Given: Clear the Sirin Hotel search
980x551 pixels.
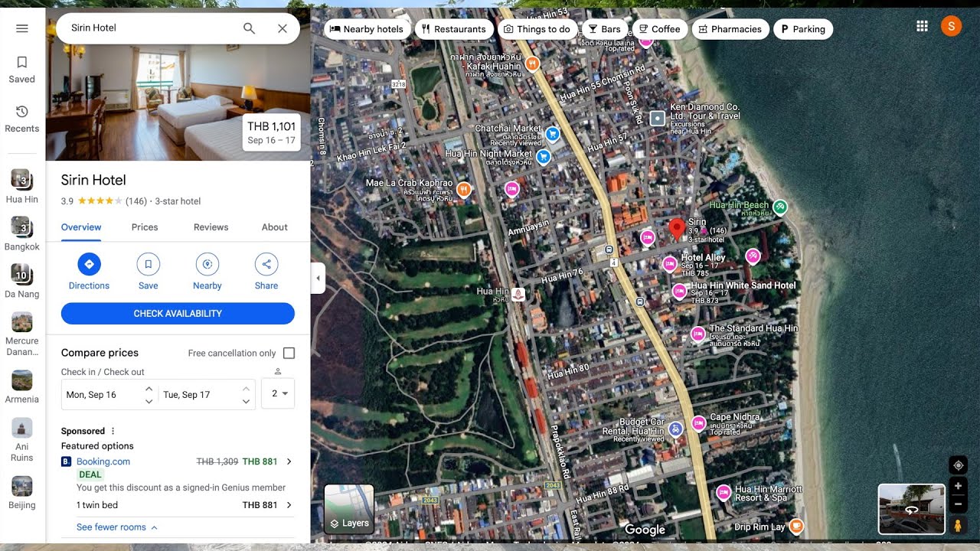Looking at the screenshot, I should [283, 28].
